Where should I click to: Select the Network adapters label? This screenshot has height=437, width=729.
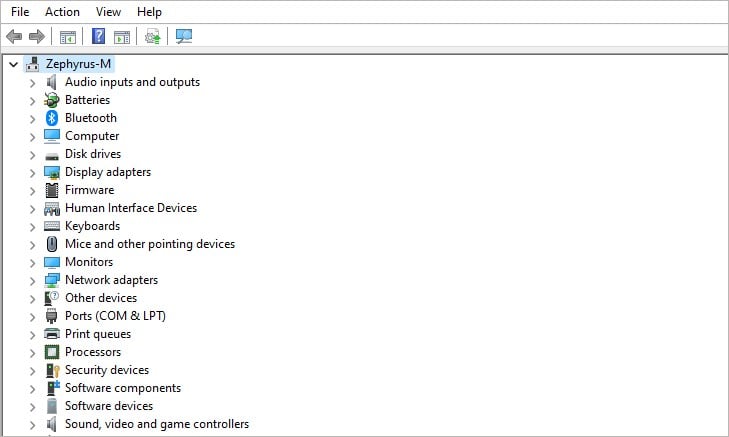111,280
